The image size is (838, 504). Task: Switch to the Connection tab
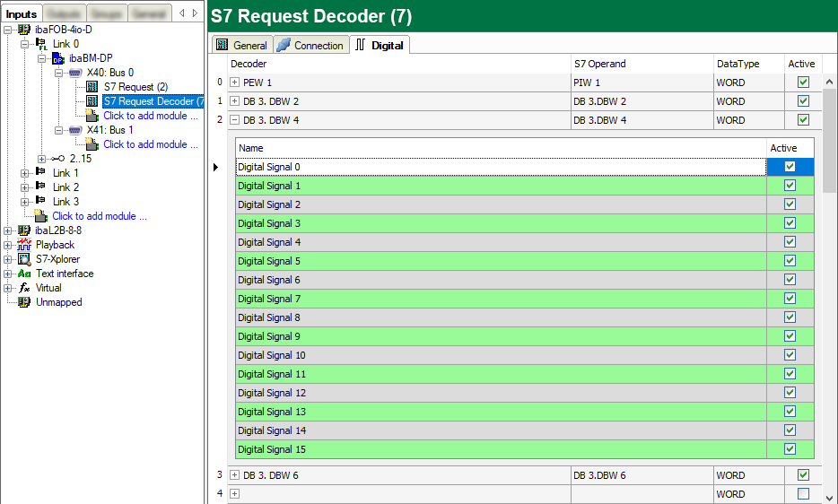(310, 45)
